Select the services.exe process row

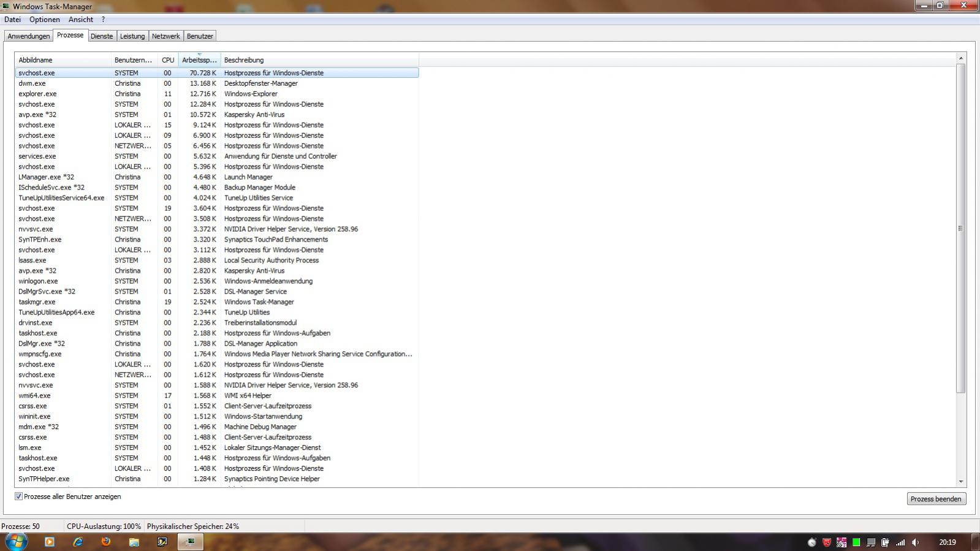(216, 156)
